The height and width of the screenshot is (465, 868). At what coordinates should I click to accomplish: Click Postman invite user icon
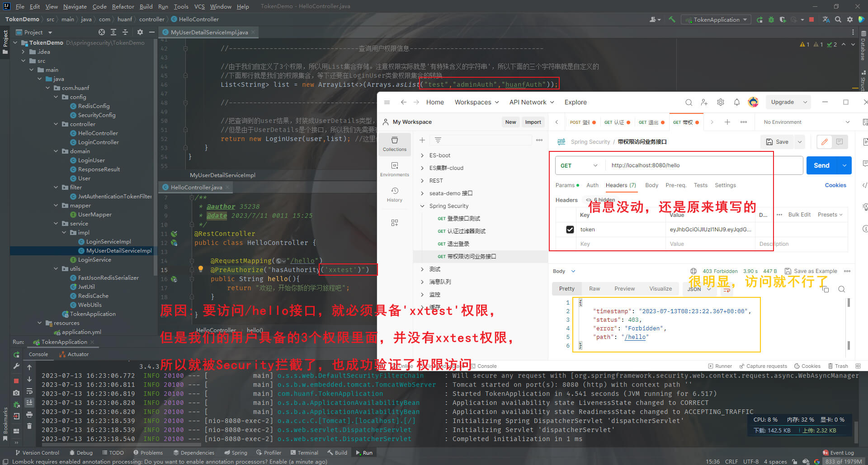704,102
